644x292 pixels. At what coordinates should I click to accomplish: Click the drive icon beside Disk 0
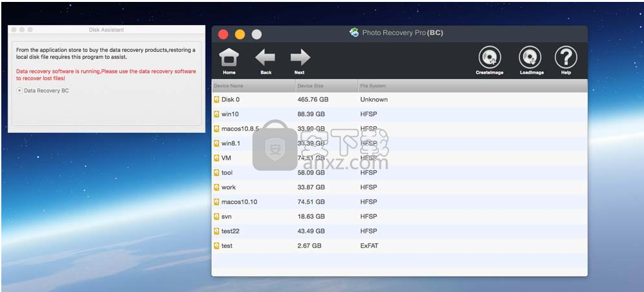pyautogui.click(x=217, y=99)
